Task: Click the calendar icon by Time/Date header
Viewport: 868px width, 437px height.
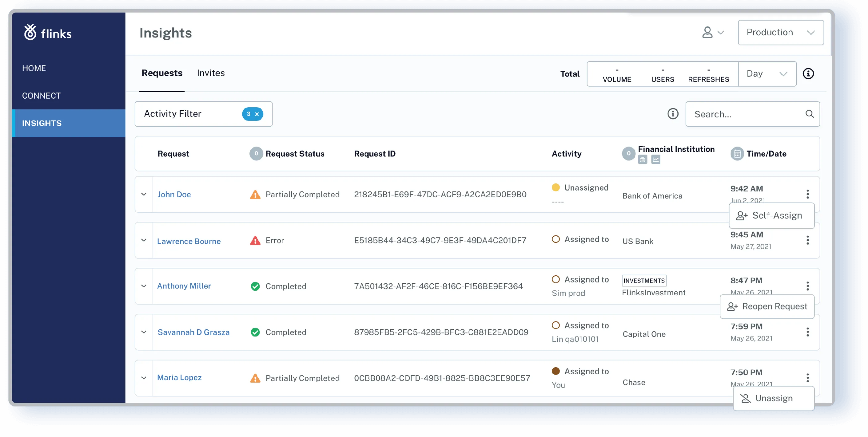Action: click(737, 154)
